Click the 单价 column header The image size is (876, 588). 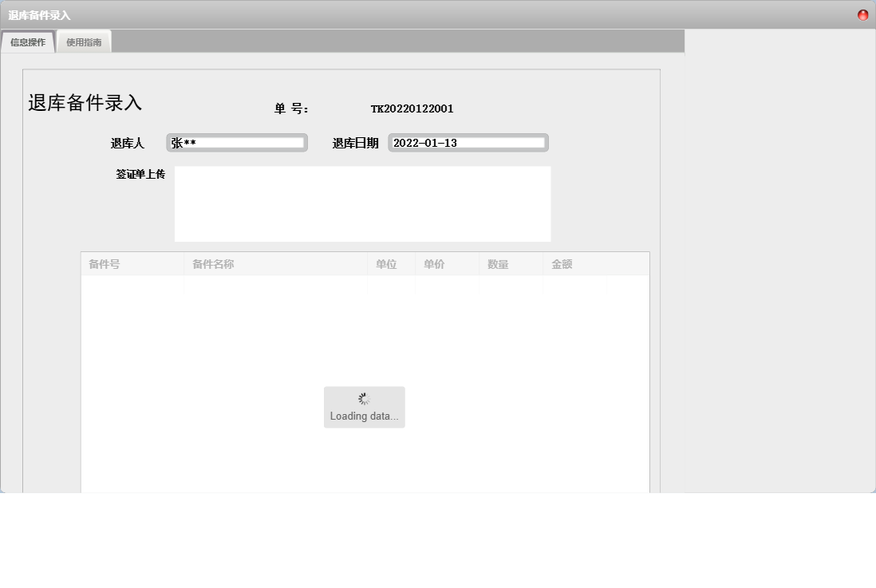(x=432, y=263)
